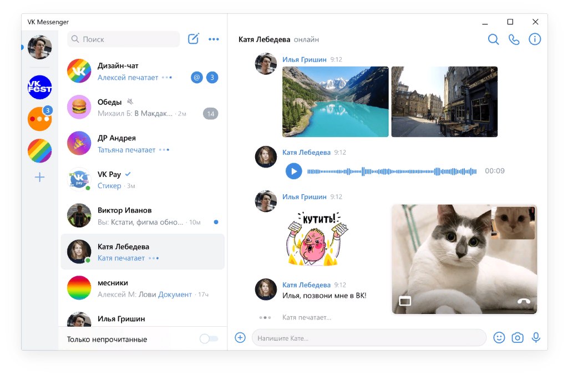
Task: Open Илья Гришин name above the photos
Action: tap(304, 59)
